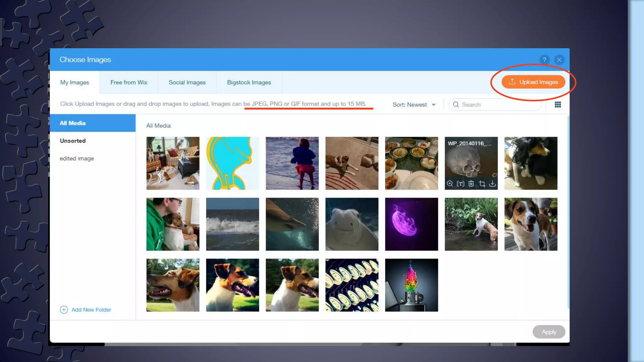Crop the WP_20140116 skull image
Viewport: 644px width, 362px height.
point(482,184)
